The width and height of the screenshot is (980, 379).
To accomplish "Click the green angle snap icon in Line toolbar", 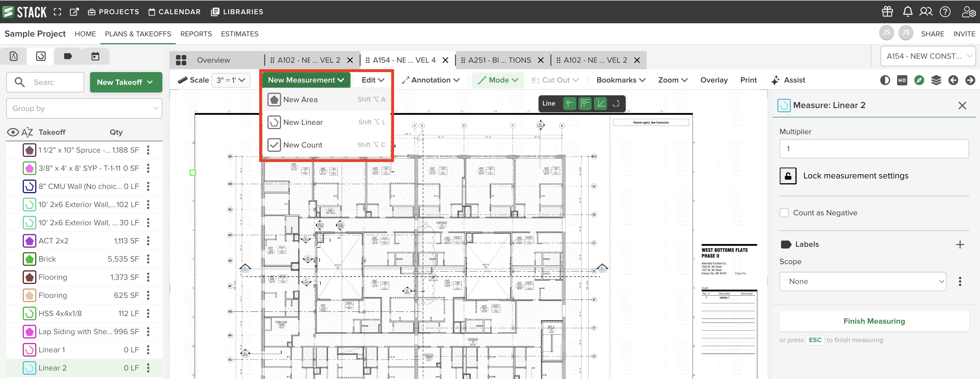I will tap(601, 103).
